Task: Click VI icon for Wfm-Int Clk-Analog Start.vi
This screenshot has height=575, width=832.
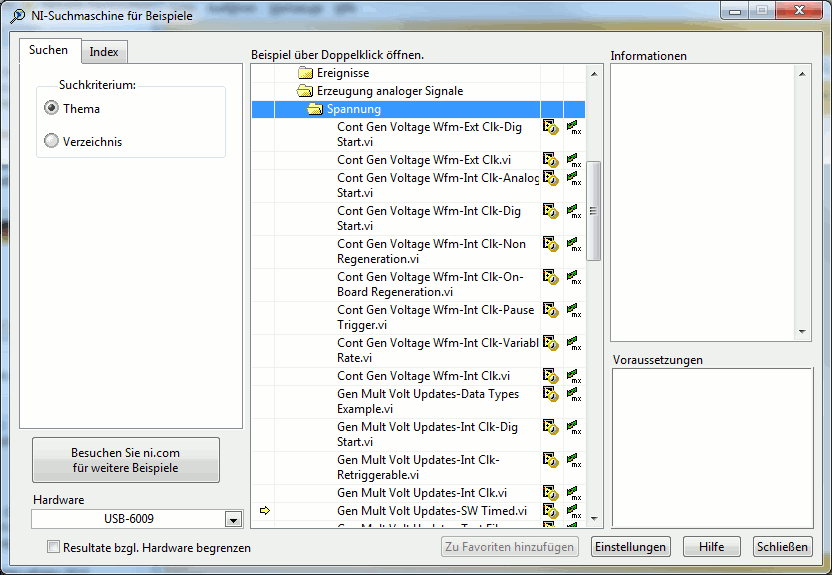Action: 550,178
